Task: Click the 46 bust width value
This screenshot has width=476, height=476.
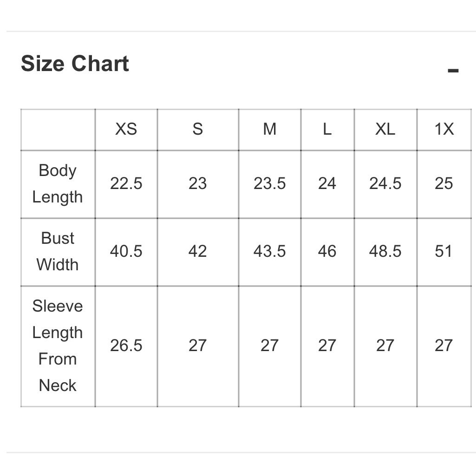Action: [327, 251]
